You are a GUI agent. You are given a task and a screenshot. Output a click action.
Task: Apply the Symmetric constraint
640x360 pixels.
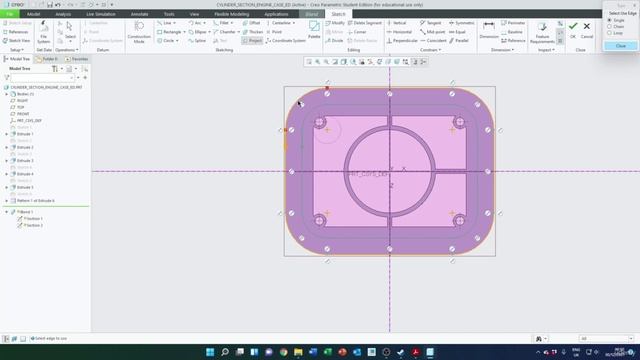pos(462,23)
